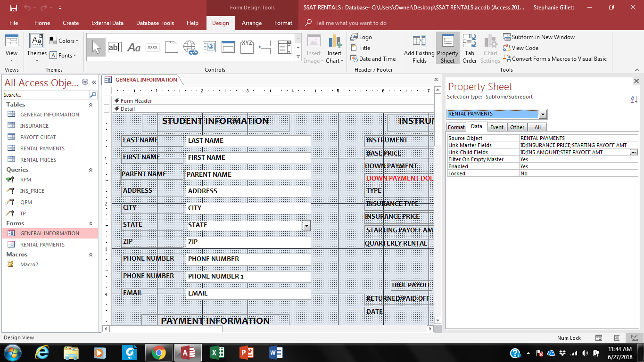Collapse the Tables group in navigation pane
644x362 pixels.
pos(91,105)
